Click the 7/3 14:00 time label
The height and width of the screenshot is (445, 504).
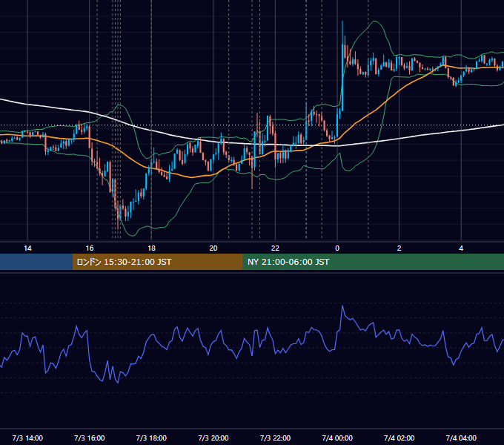[x=27, y=438]
